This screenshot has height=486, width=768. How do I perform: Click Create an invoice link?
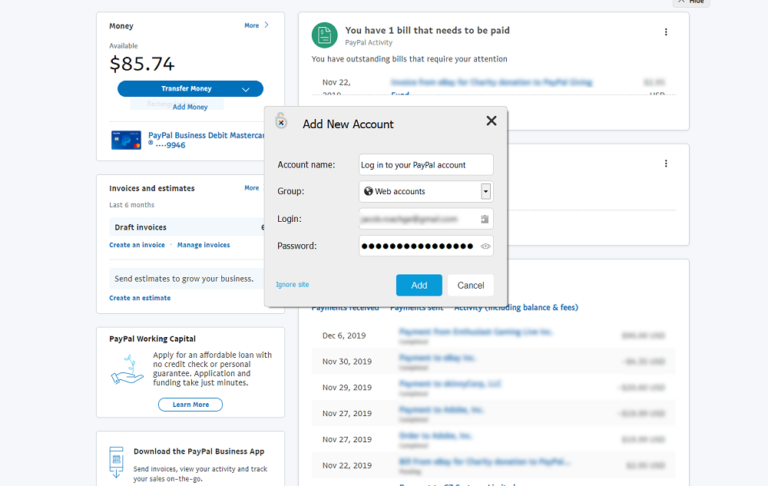point(137,245)
